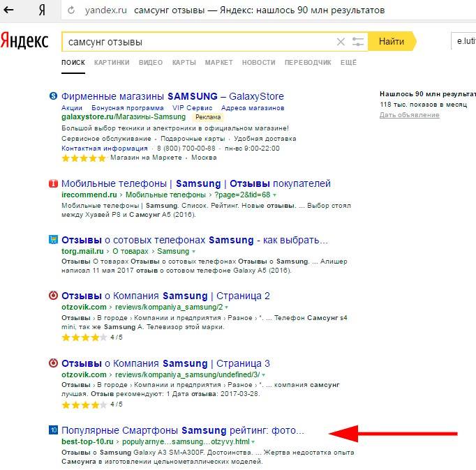476x470 pixels.
Task: Open the ЕЩЁ menu tab
Action: pos(348,63)
